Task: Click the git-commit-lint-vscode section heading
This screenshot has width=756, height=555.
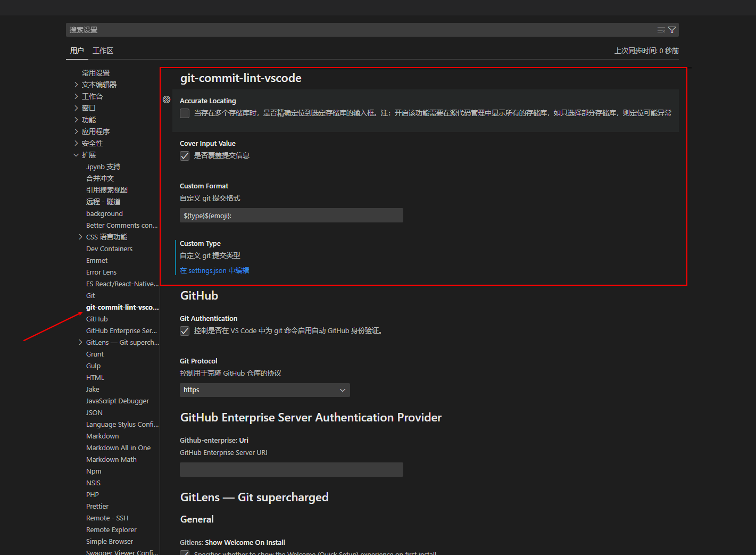Action: coord(241,78)
